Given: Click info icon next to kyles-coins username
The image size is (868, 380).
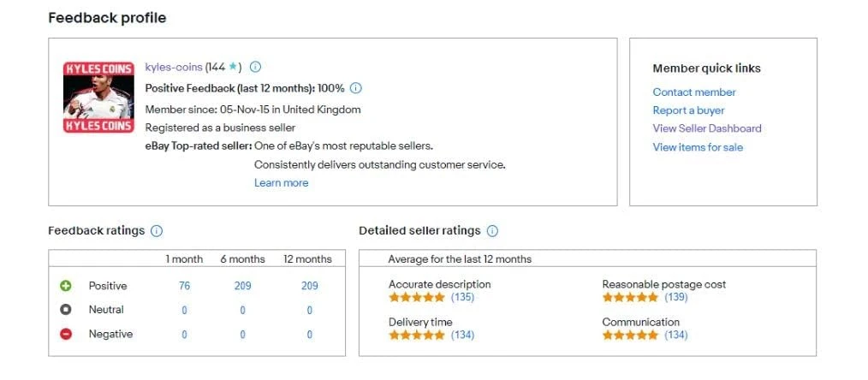Looking at the screenshot, I should click(x=255, y=67).
